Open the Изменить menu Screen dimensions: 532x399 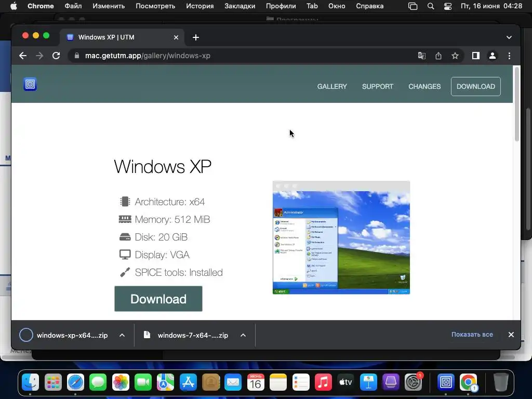tap(109, 6)
